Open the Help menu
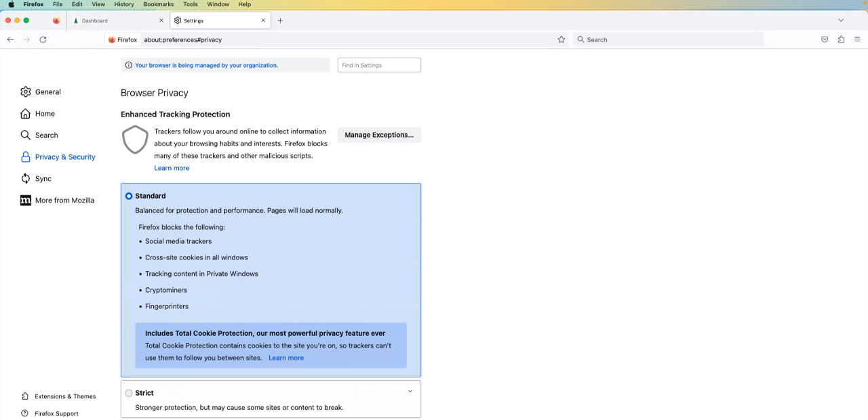Screen dimensions: 868x420 click(245, 4)
